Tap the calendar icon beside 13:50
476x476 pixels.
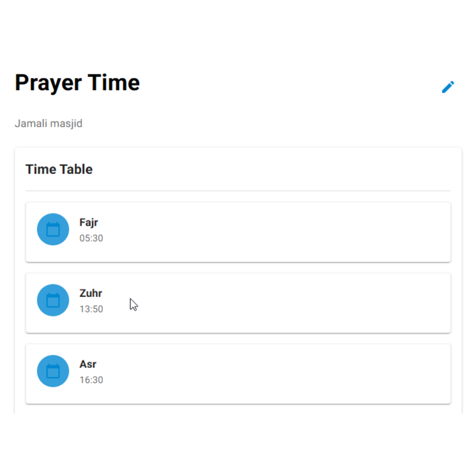tap(53, 300)
